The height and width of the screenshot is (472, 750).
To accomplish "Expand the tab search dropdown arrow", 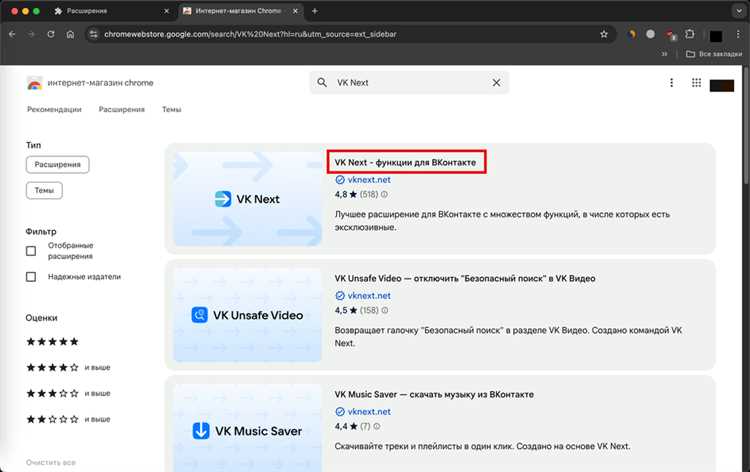I will click(738, 11).
